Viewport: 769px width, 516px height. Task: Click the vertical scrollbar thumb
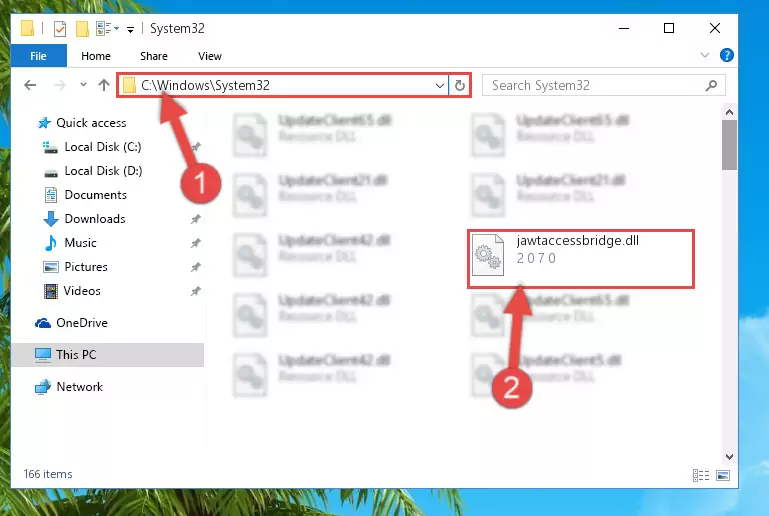729,145
